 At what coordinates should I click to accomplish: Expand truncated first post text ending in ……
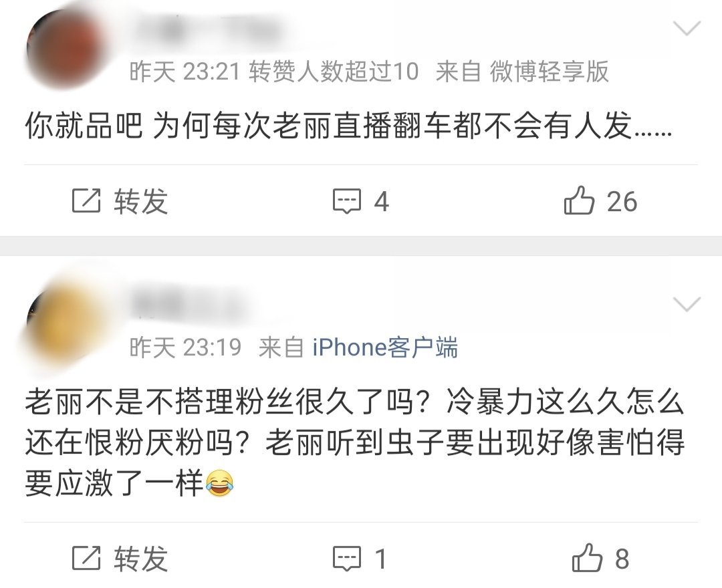pyautogui.click(x=348, y=126)
